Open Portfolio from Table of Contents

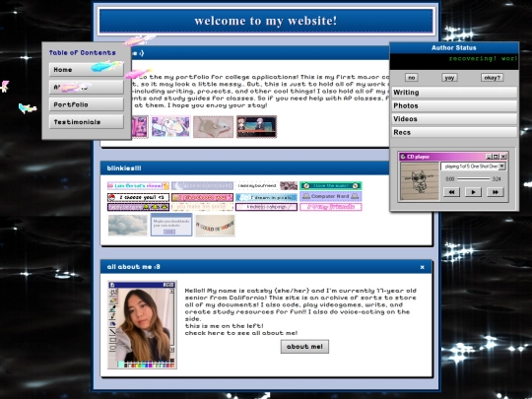coord(86,104)
